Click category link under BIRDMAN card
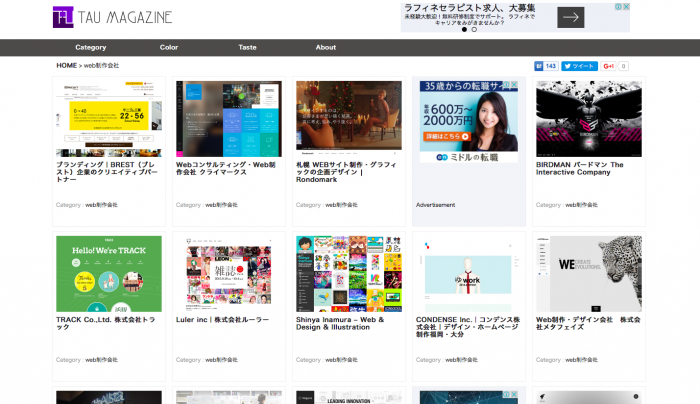Viewport: 700px width, 404px height. 581,205
